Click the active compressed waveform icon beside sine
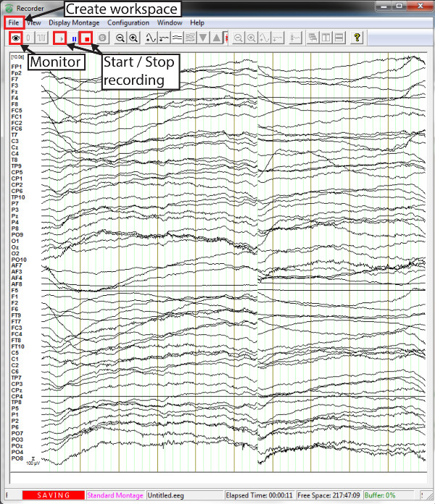435x504 pixels. pyautogui.click(x=164, y=38)
